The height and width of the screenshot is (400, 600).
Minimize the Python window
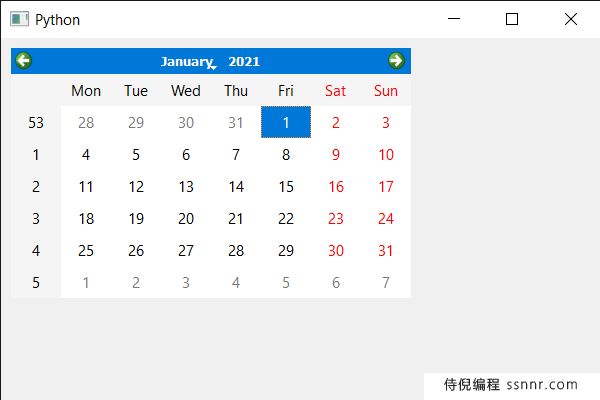coord(454,18)
